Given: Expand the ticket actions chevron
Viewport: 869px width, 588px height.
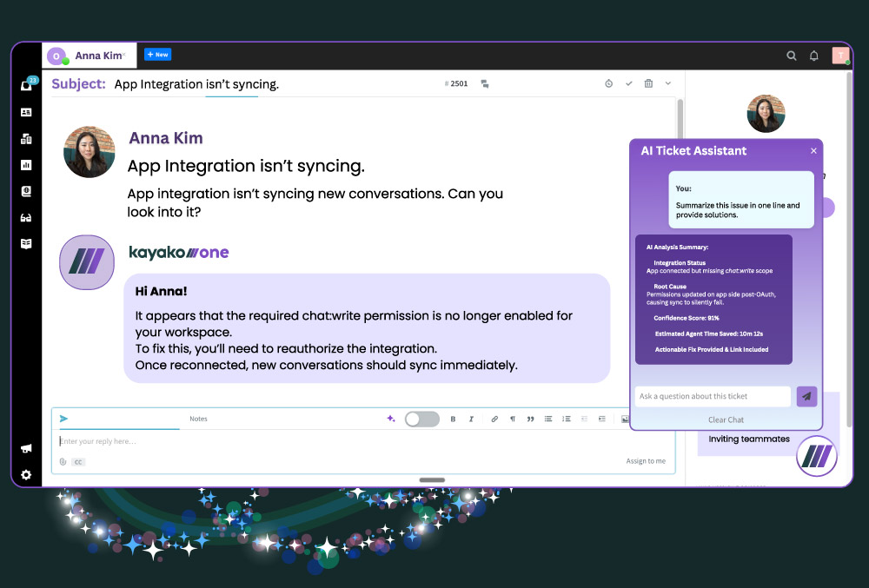Looking at the screenshot, I should (667, 83).
